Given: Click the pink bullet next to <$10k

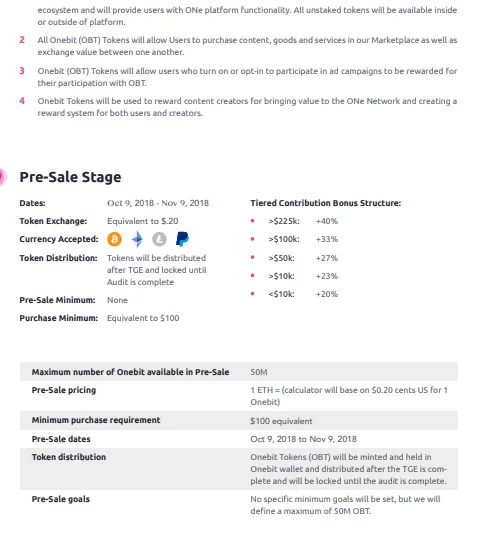Looking at the screenshot, I should (x=252, y=294).
